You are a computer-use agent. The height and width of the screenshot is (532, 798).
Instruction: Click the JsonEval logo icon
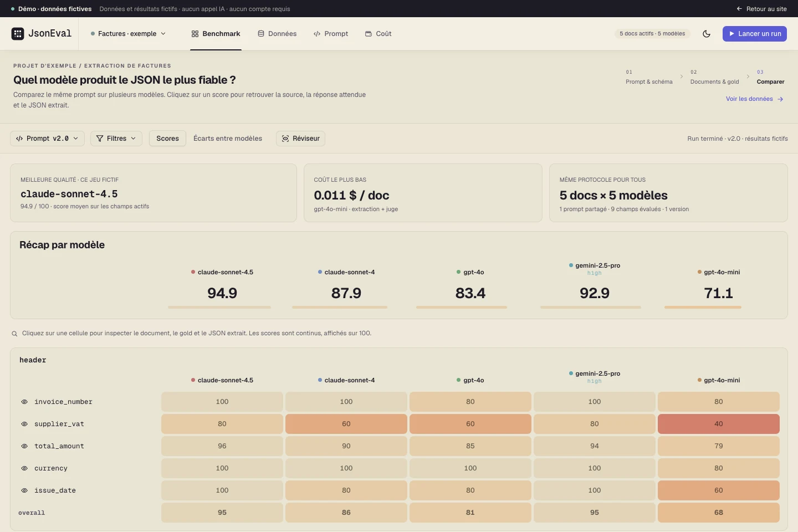point(18,34)
